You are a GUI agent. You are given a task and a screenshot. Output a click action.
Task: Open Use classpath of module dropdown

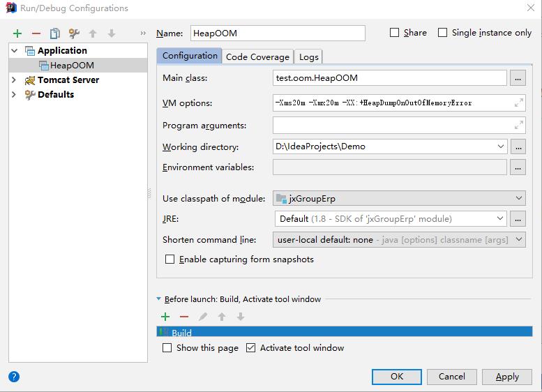pyautogui.click(x=519, y=198)
